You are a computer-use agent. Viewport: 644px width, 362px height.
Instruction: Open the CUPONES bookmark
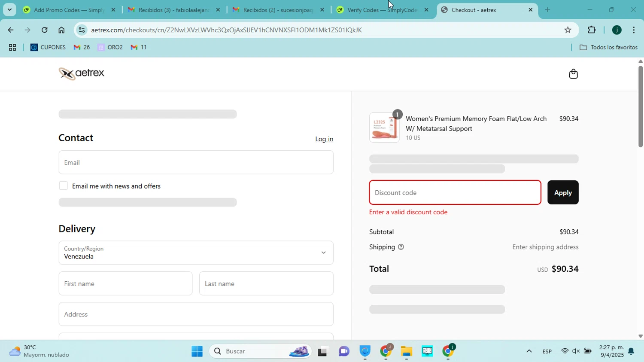point(48,48)
